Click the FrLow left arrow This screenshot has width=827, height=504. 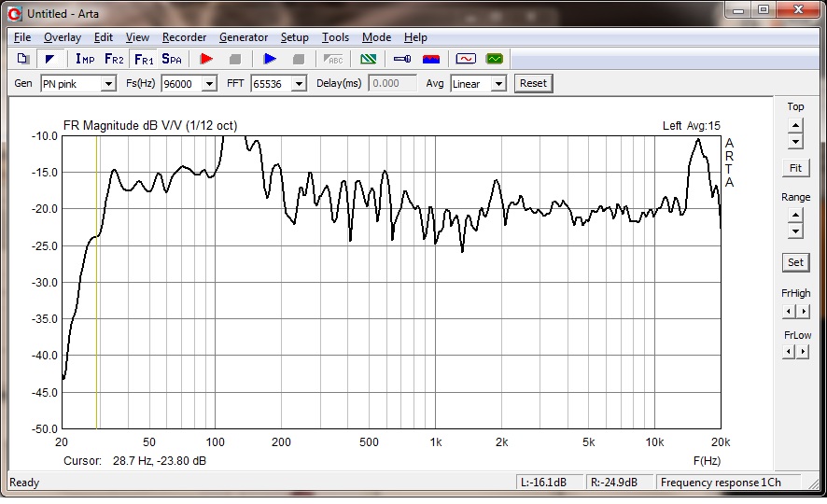788,352
